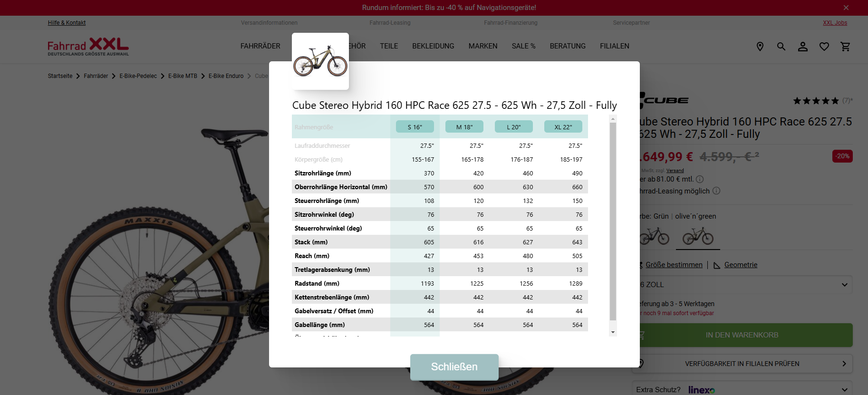Open the SALE % menu
The image size is (868, 395).
523,46
